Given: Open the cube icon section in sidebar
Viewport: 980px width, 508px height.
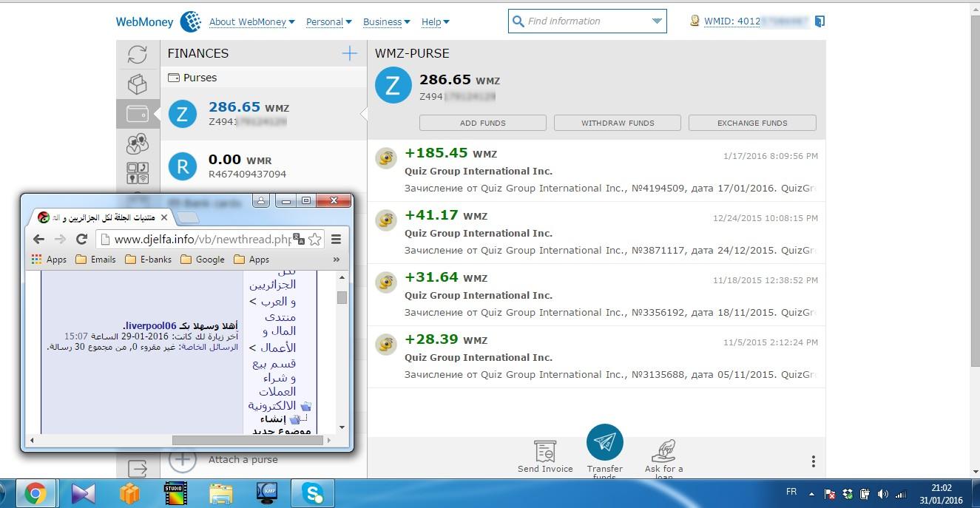Looking at the screenshot, I should click(x=138, y=84).
